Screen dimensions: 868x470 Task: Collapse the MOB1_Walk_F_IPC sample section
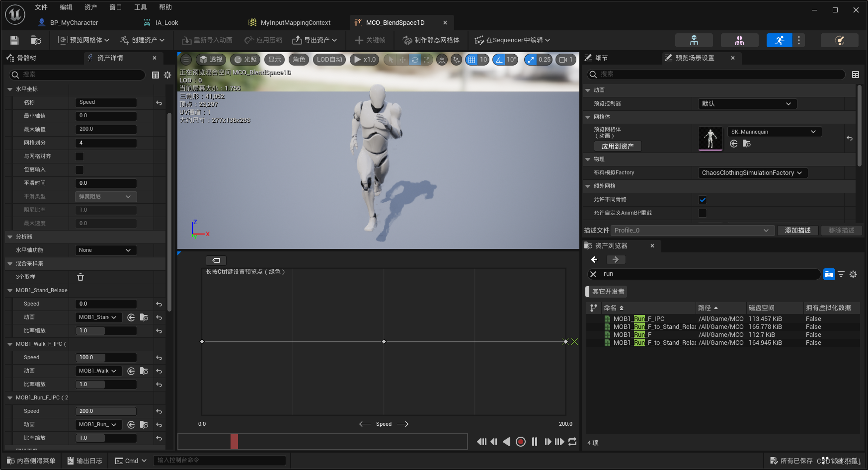coord(10,344)
